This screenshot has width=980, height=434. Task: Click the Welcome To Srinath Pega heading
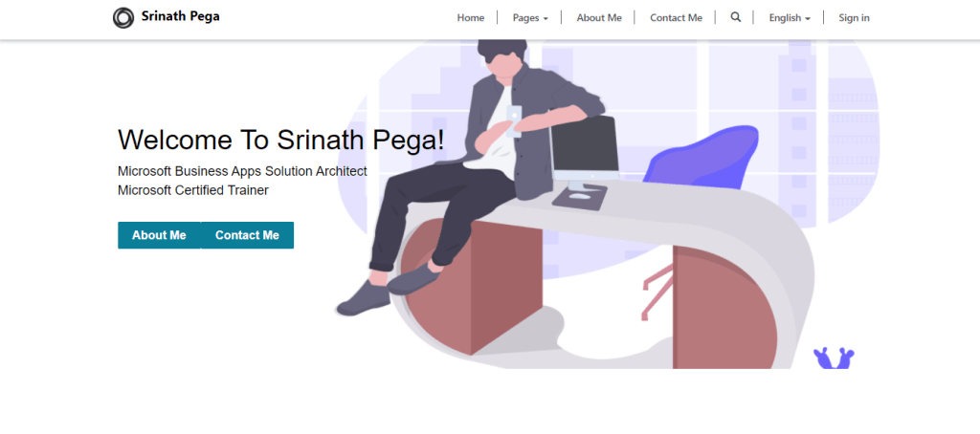280,140
